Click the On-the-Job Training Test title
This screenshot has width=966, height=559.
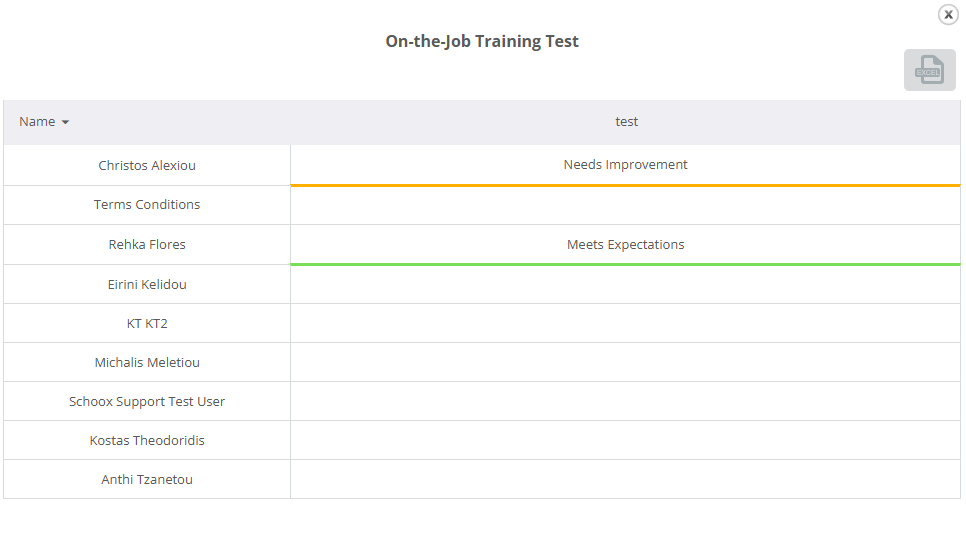482,41
